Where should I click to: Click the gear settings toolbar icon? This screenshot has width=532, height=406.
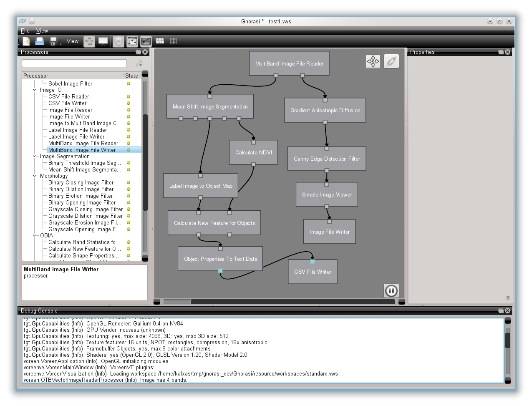point(119,41)
